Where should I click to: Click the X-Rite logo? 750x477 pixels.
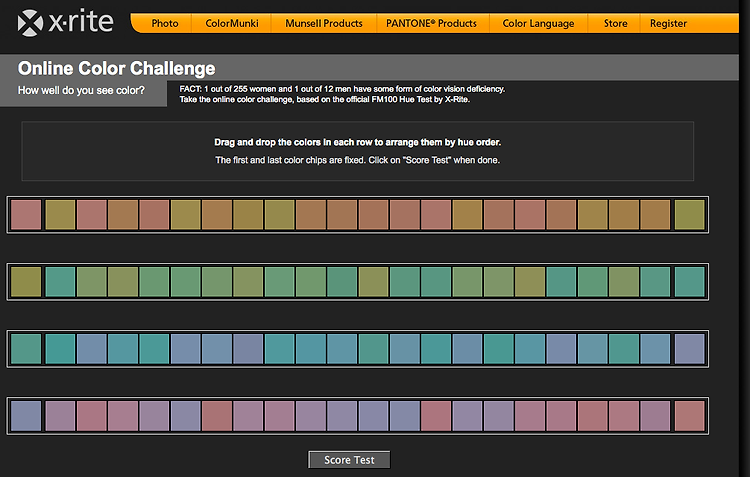point(65,22)
